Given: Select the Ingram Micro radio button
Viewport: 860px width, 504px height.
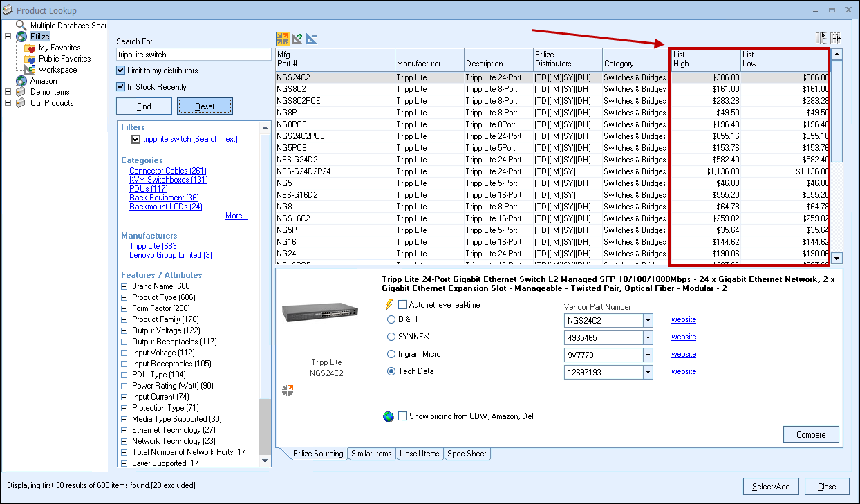Looking at the screenshot, I should coord(391,354).
